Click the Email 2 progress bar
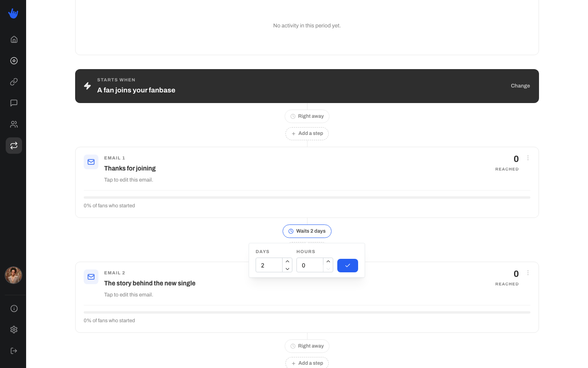This screenshot has height=368, width=588. tap(307, 312)
